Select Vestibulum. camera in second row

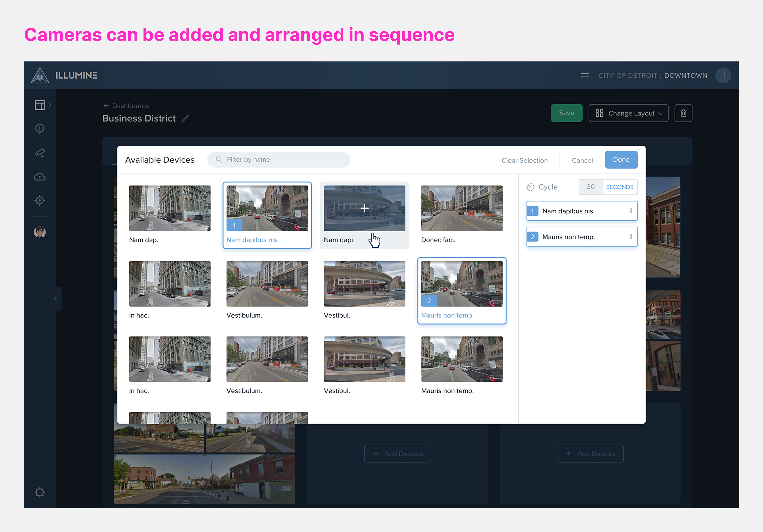click(267, 284)
